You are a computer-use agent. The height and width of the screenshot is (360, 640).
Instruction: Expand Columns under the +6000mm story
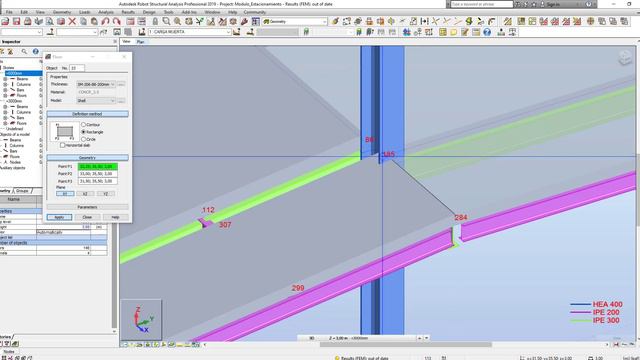(x=5, y=84)
